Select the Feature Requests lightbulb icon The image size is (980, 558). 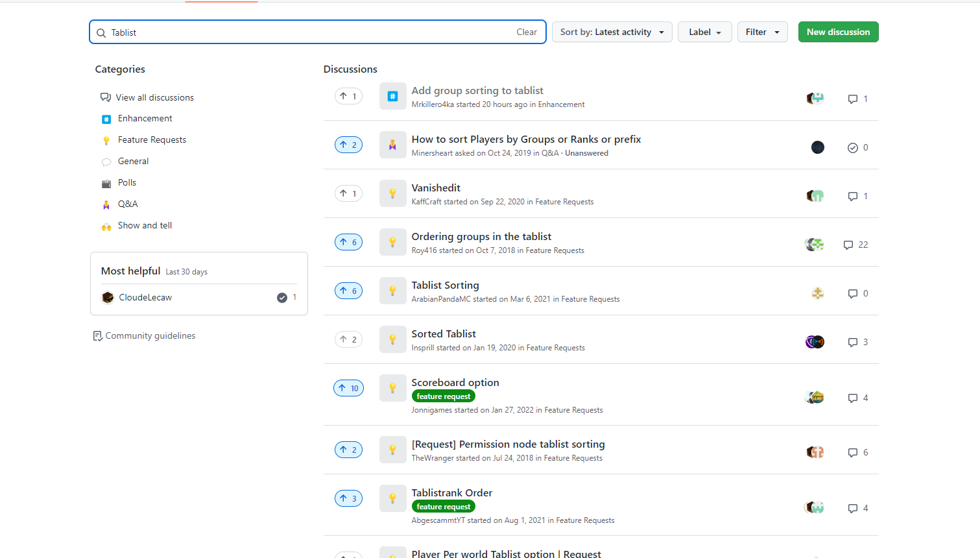pos(106,139)
